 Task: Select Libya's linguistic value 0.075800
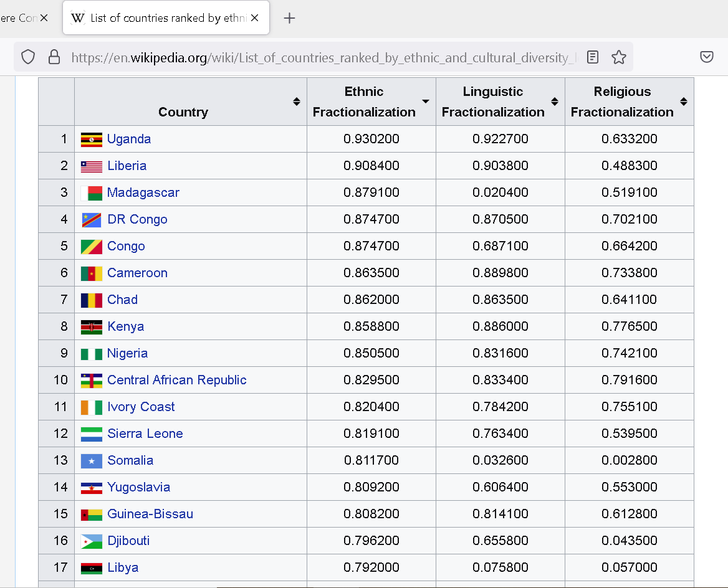point(501,567)
